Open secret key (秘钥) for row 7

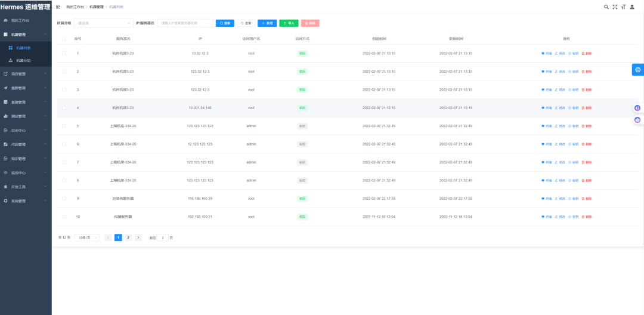pos(573,162)
